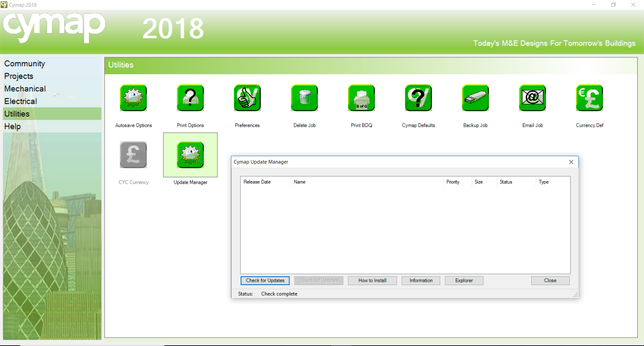
Task: Switch to the Mechanical section
Action: (x=52, y=89)
